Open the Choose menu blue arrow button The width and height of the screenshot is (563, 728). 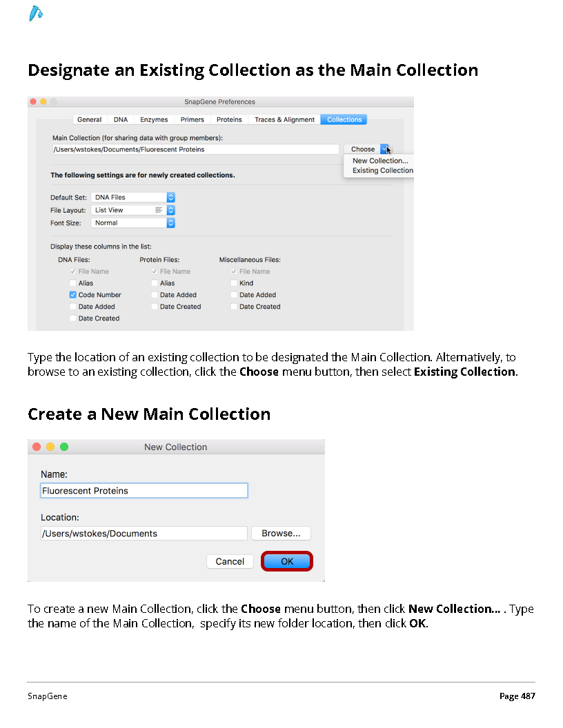coord(384,149)
